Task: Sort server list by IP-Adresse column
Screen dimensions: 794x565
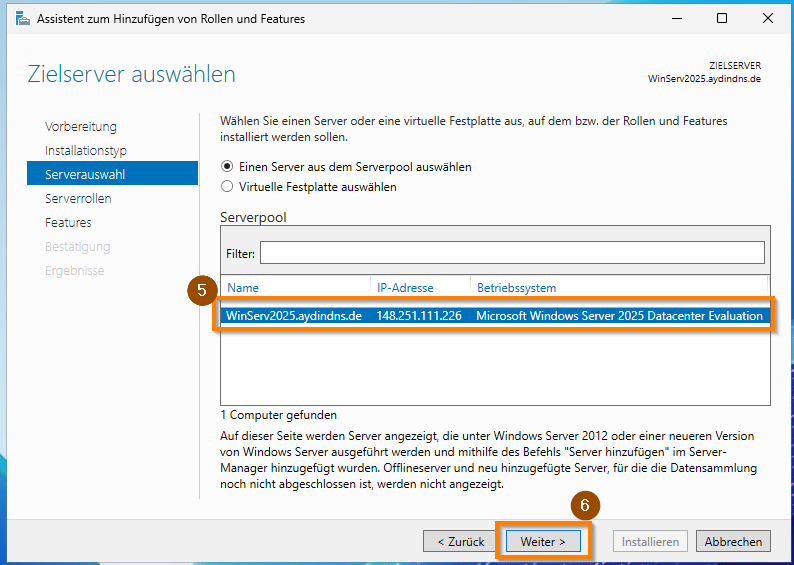Action: pos(405,288)
